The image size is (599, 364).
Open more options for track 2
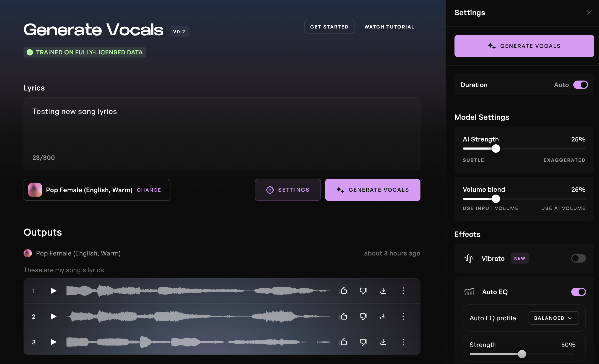coord(403,316)
